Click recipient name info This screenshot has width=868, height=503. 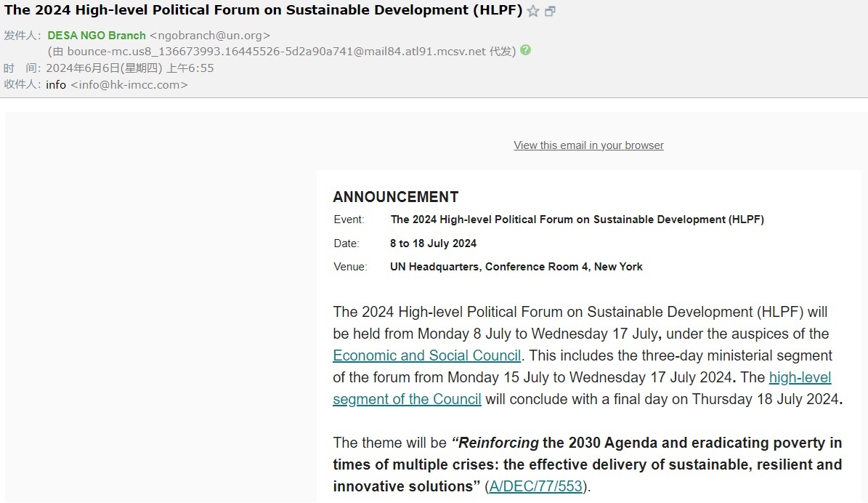point(56,85)
